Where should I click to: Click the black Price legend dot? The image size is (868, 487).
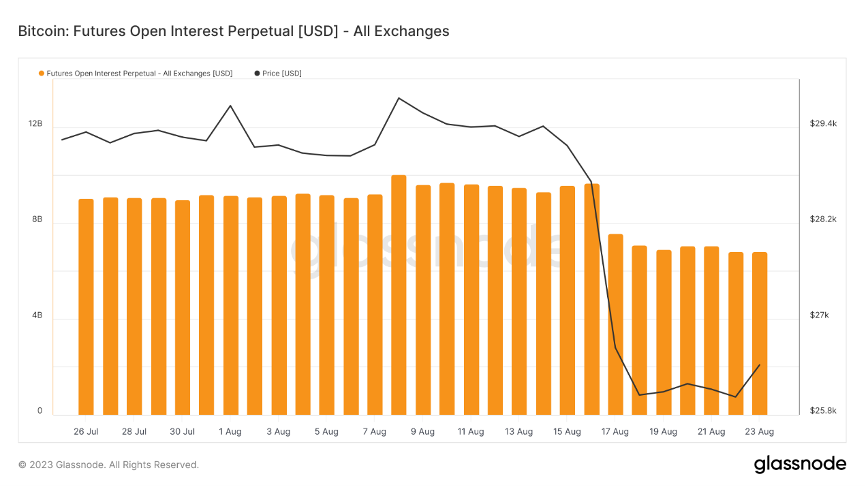(x=257, y=74)
